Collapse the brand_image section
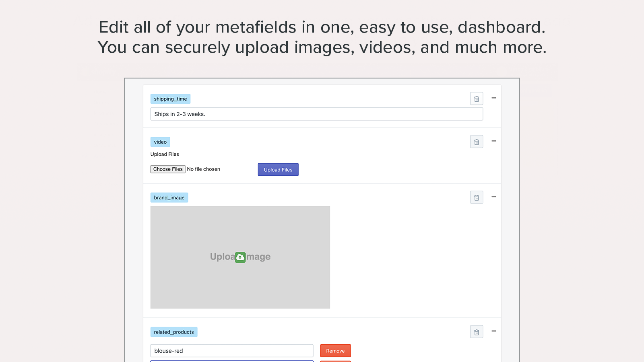 coord(494,197)
